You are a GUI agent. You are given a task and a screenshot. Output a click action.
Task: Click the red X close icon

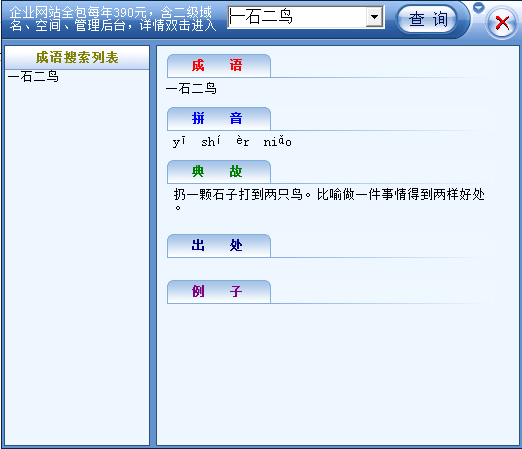(x=502, y=23)
